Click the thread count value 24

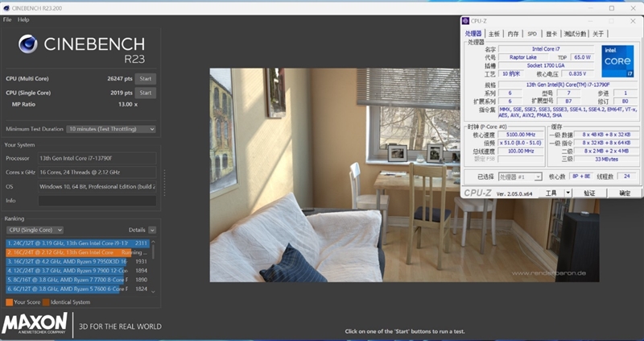coord(627,177)
